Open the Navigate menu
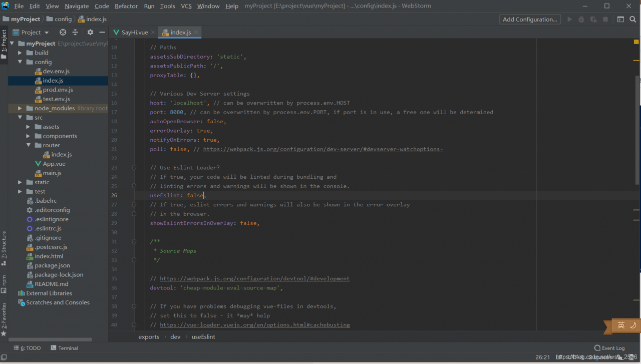Screen dimensions: 641x364 [x=77, y=6]
